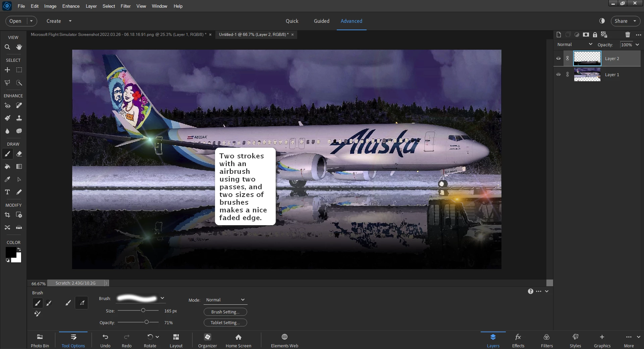Select the Red Eye Removal tool
This screenshot has width=644, height=349.
click(7, 105)
